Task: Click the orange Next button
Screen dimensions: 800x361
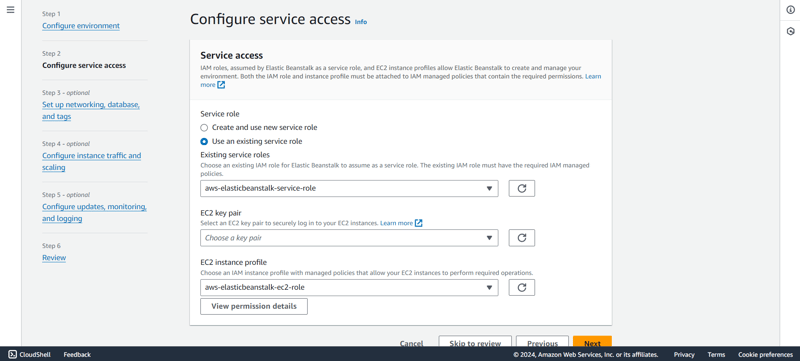Action: click(592, 342)
